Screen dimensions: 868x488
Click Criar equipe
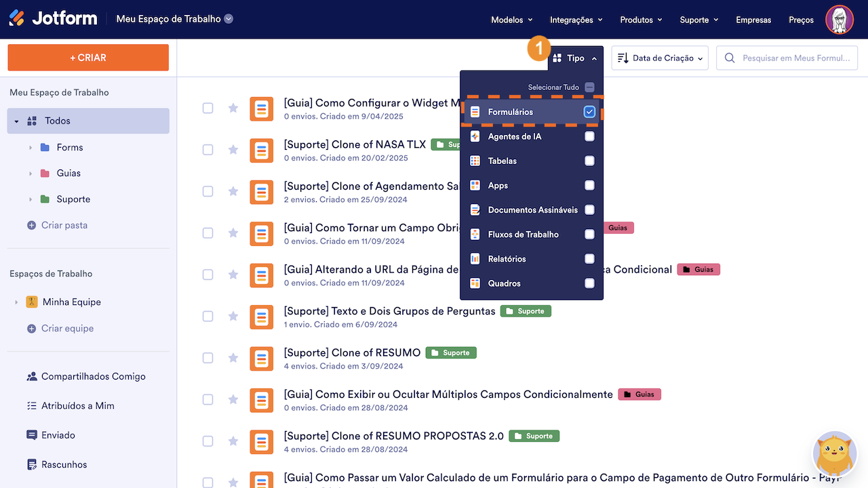point(60,328)
